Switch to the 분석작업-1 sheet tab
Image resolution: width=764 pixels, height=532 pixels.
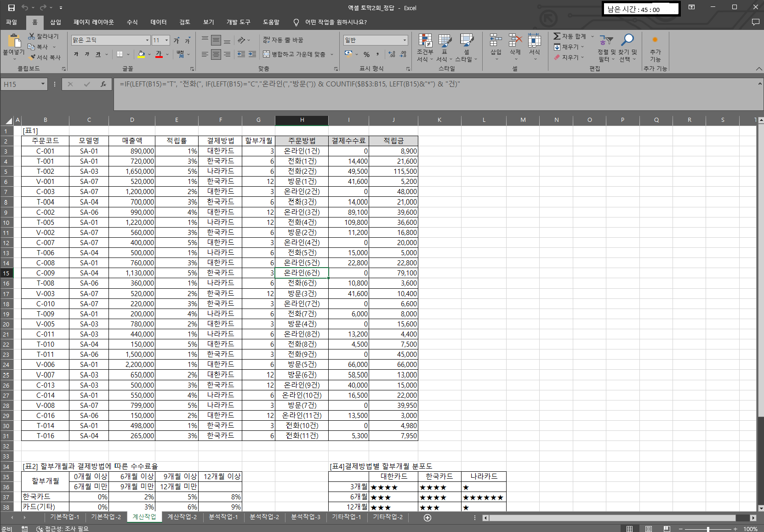223,517
